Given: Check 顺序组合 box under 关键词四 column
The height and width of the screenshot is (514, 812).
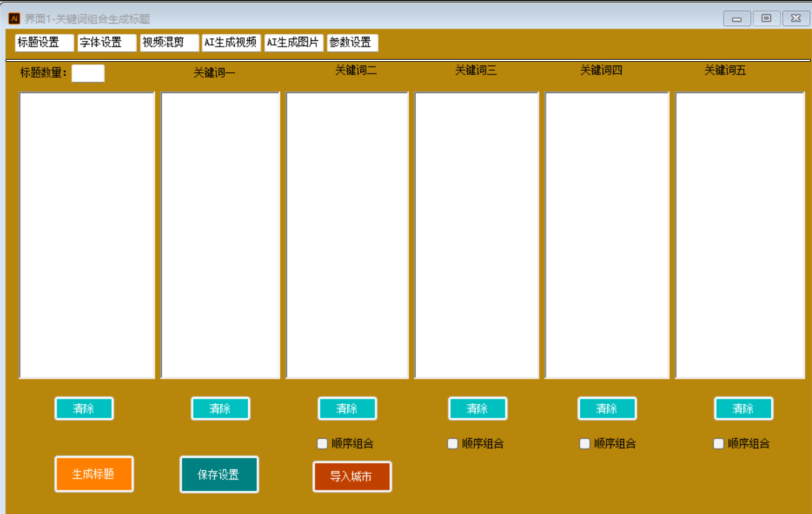Looking at the screenshot, I should pos(585,443).
